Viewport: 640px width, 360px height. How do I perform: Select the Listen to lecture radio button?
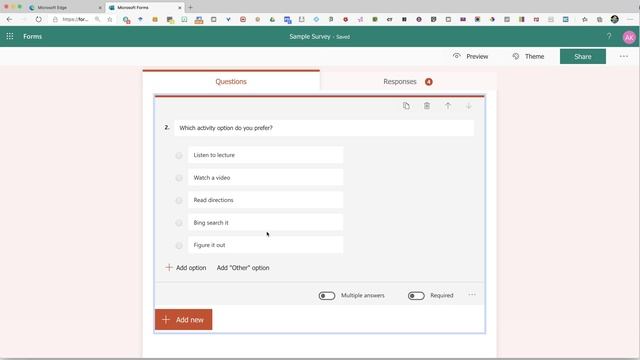[179, 156]
